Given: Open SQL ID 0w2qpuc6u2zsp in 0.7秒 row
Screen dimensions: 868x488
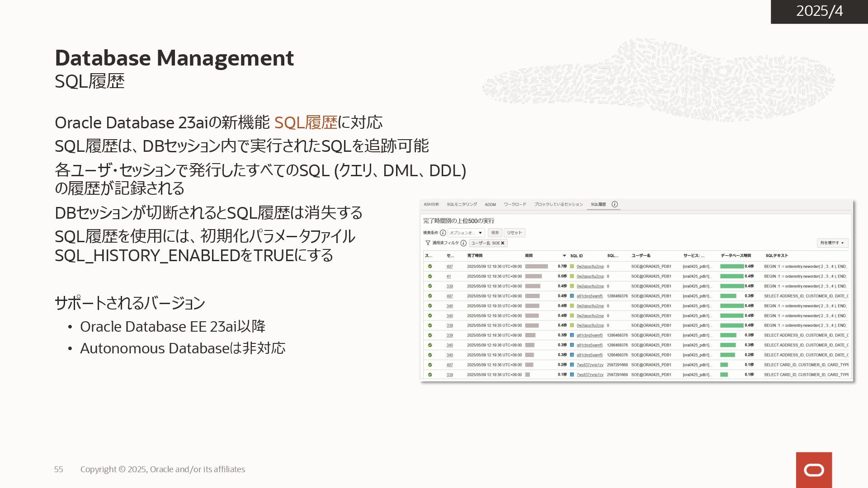Looking at the screenshot, I should coord(590,267).
